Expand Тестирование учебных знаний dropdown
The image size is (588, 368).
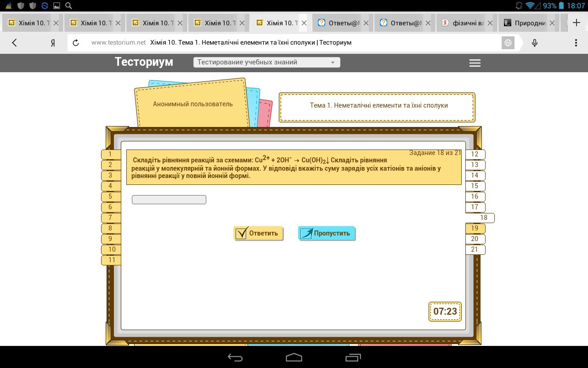[x=267, y=63]
